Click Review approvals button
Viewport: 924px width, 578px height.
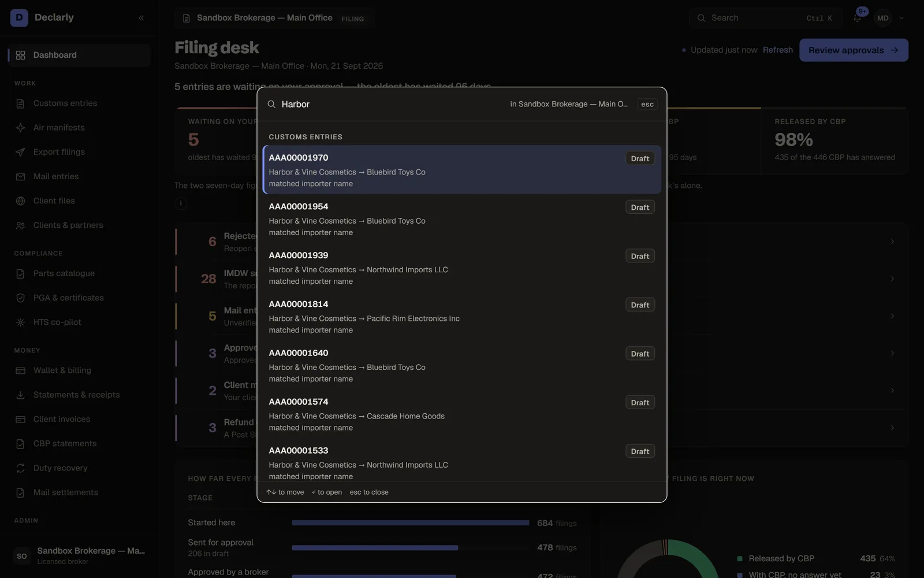(x=854, y=50)
